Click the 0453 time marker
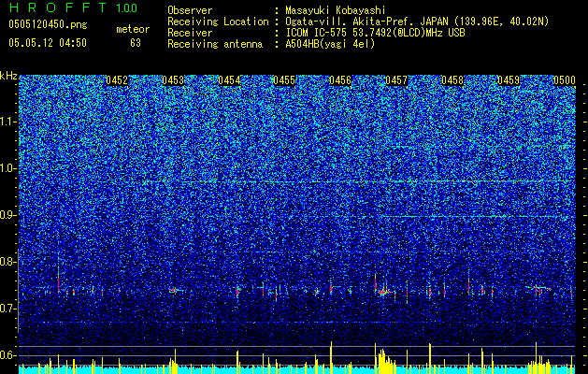 [173, 80]
